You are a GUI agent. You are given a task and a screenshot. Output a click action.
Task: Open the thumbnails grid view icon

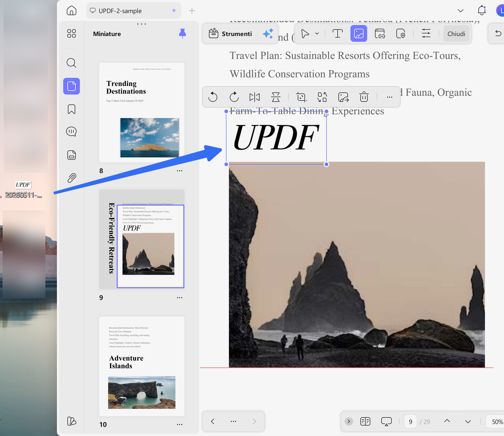(71, 33)
